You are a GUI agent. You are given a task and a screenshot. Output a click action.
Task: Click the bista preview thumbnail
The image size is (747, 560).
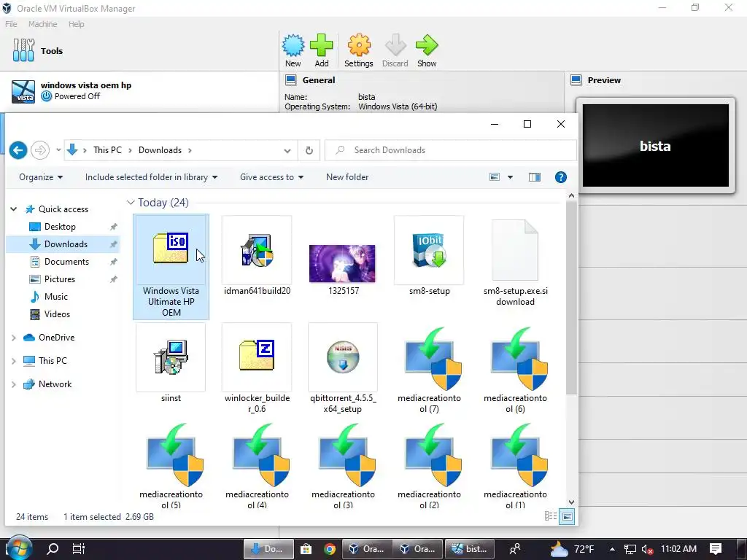(x=656, y=145)
